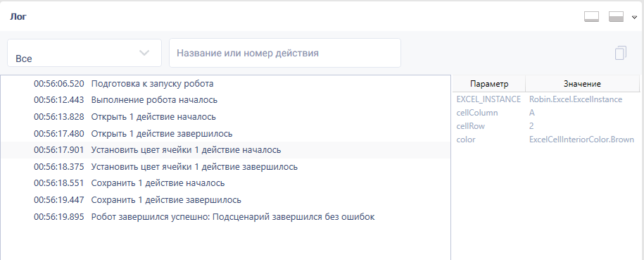Select the cellColumn parameter row

546,113
